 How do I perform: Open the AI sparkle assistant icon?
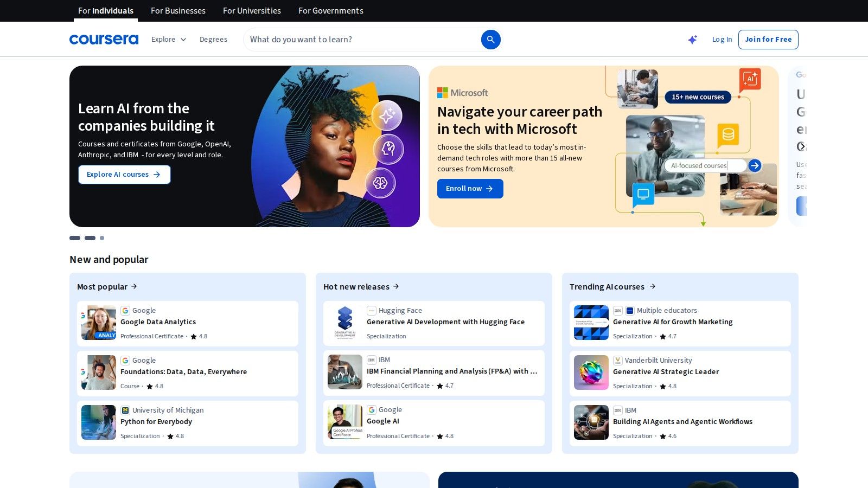pyautogui.click(x=693, y=40)
